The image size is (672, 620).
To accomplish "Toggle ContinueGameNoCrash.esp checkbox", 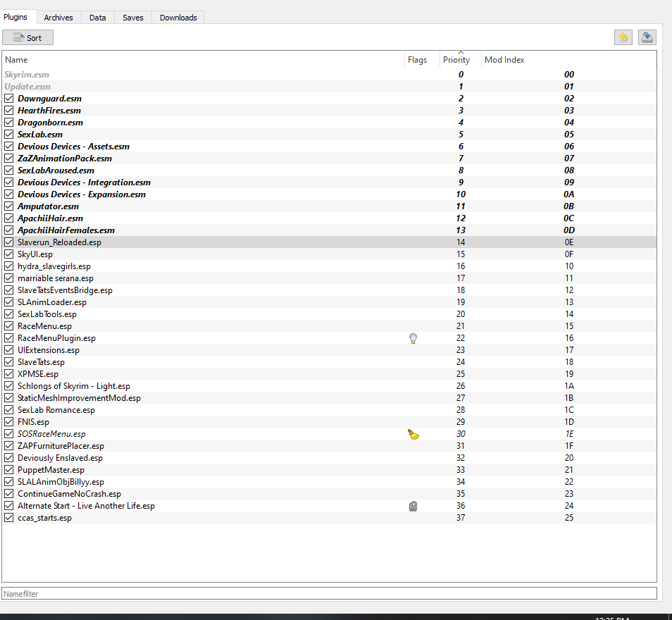I will click(9, 494).
